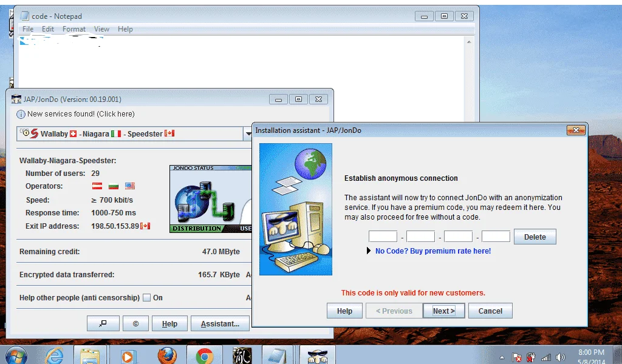Viewport: 622px width, 364px height.
Task: Select the Remaining credit value 47.0 MByte
Action: [x=221, y=252]
